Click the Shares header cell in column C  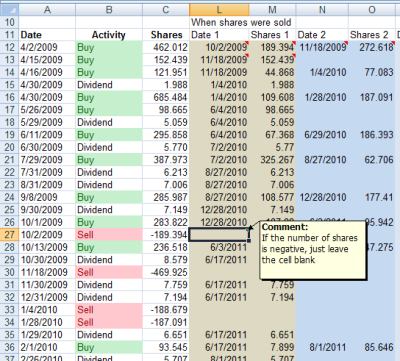pyautogui.click(x=166, y=35)
